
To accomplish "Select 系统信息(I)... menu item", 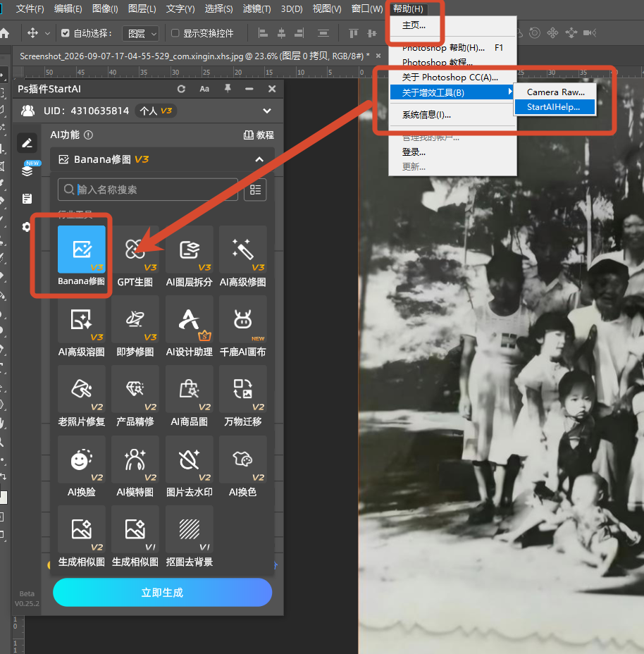I will tap(452, 115).
